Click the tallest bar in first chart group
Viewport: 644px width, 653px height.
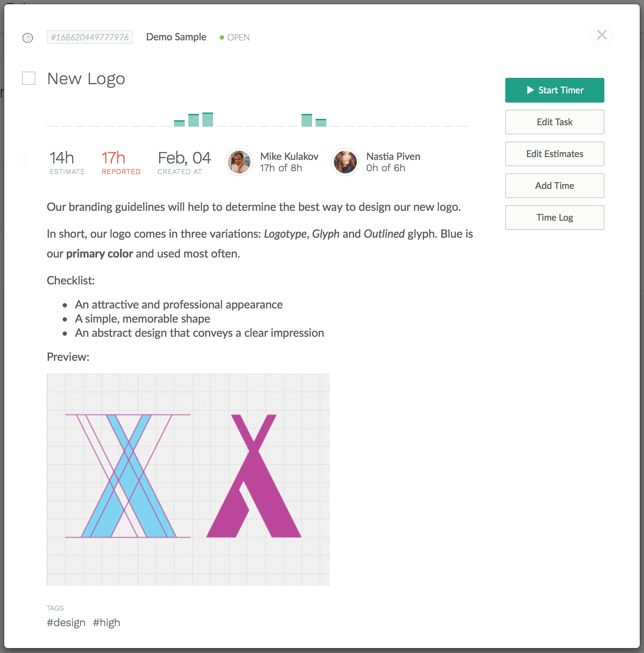[207, 120]
